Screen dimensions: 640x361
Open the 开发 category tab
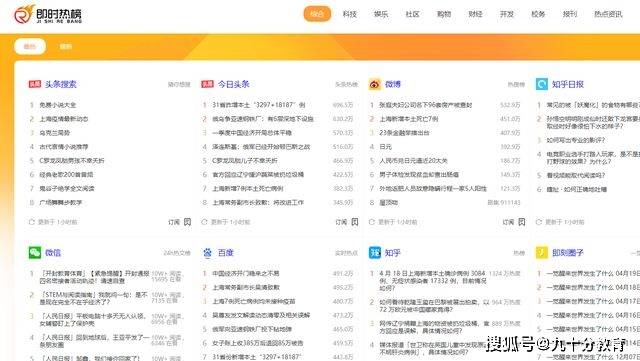[507, 14]
